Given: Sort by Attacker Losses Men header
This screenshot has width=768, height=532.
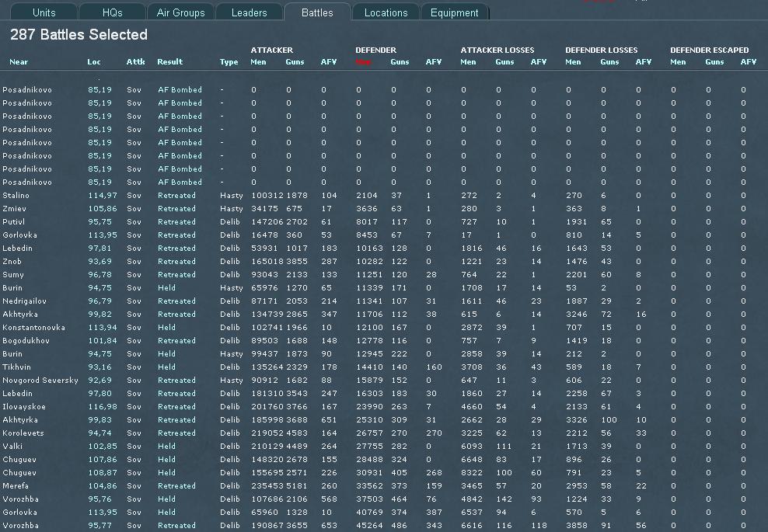Looking at the screenshot, I should pos(468,61).
